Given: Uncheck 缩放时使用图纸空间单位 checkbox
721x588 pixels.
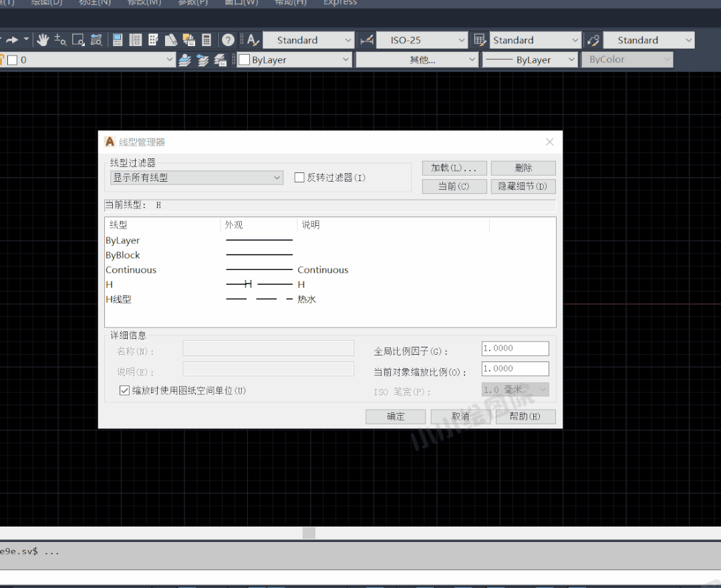Looking at the screenshot, I should pos(124,391).
